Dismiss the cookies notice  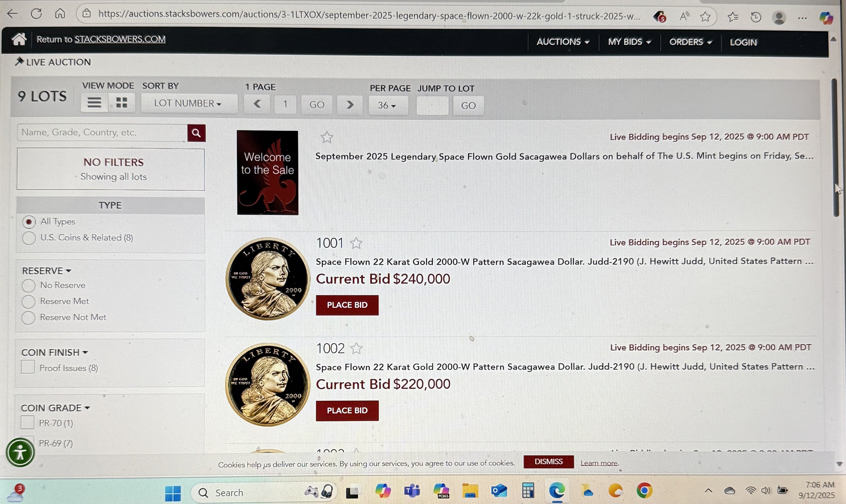point(548,462)
